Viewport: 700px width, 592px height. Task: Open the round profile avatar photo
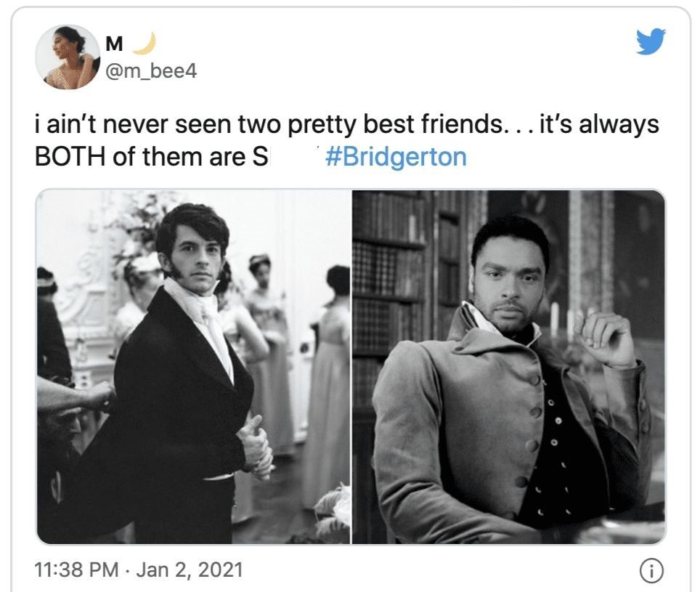(x=68, y=57)
